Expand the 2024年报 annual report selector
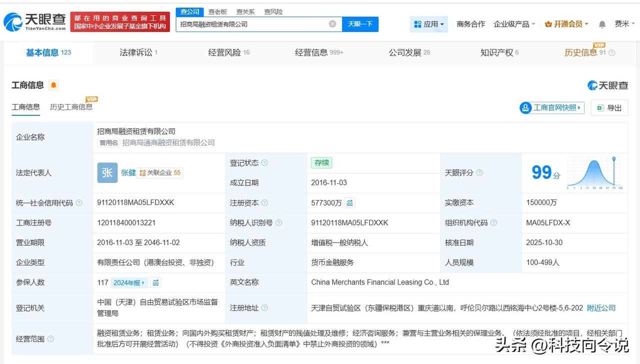The height and width of the screenshot is (364, 640). pos(129,282)
